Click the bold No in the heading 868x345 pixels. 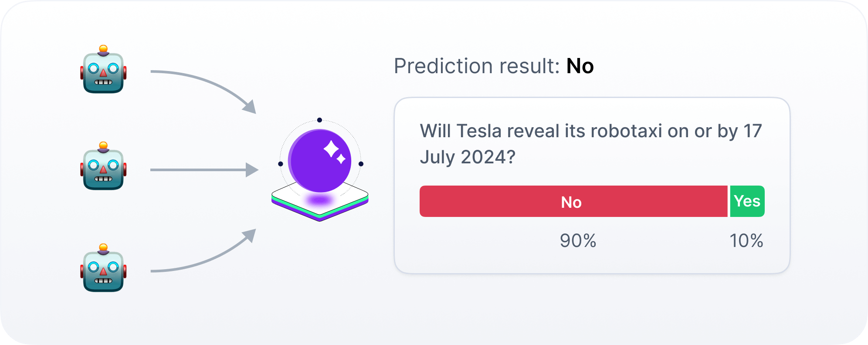click(x=580, y=66)
